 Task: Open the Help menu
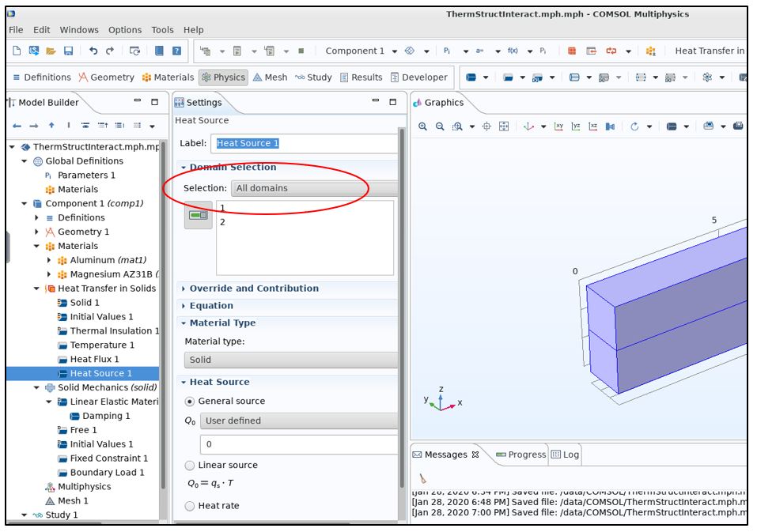pyautogui.click(x=194, y=30)
